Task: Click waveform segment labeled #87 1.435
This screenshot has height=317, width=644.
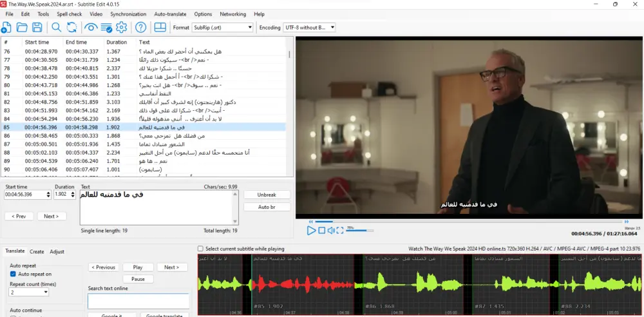Action: coord(511,284)
